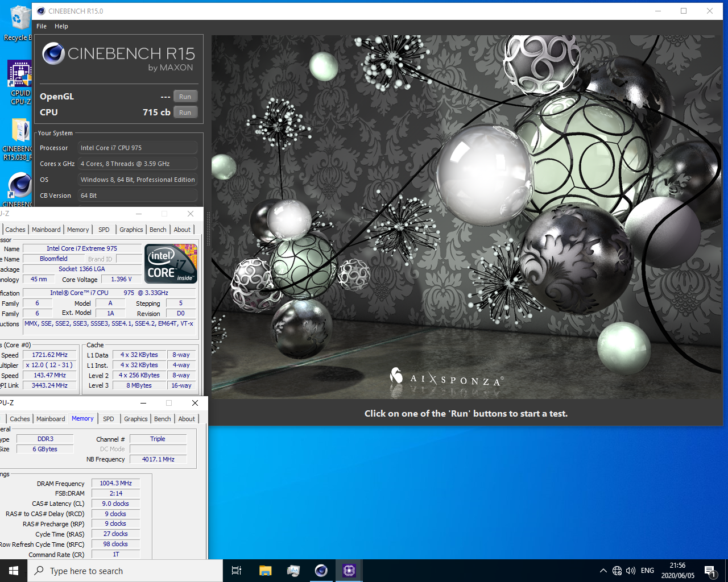Screen dimensions: 728x582
Task: Switch to CPU-Z via taskbar icon
Action: coord(349,571)
